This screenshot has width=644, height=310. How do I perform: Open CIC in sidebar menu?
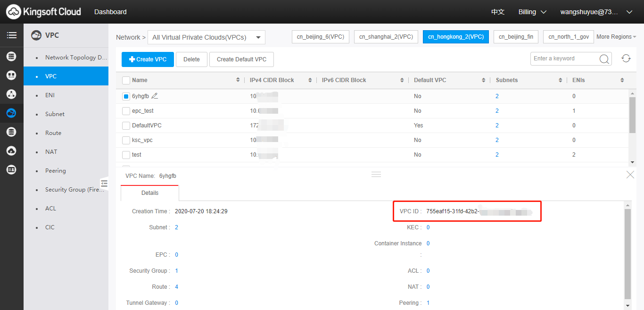coord(66,227)
